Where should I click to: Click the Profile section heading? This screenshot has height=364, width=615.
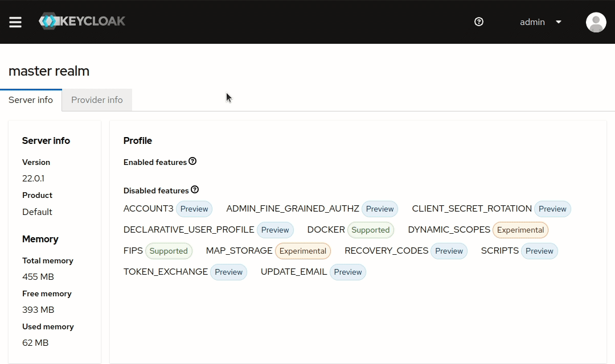[138, 140]
